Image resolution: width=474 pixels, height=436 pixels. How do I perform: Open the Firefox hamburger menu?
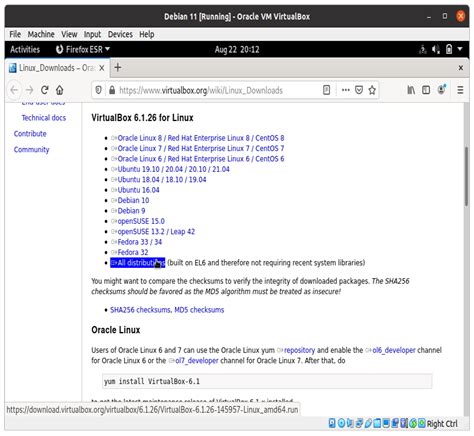(x=460, y=90)
